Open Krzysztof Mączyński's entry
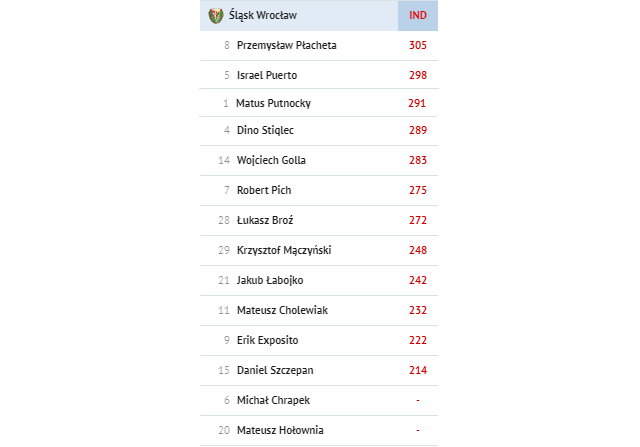Image resolution: width=640 pixels, height=447 pixels. tap(318, 250)
